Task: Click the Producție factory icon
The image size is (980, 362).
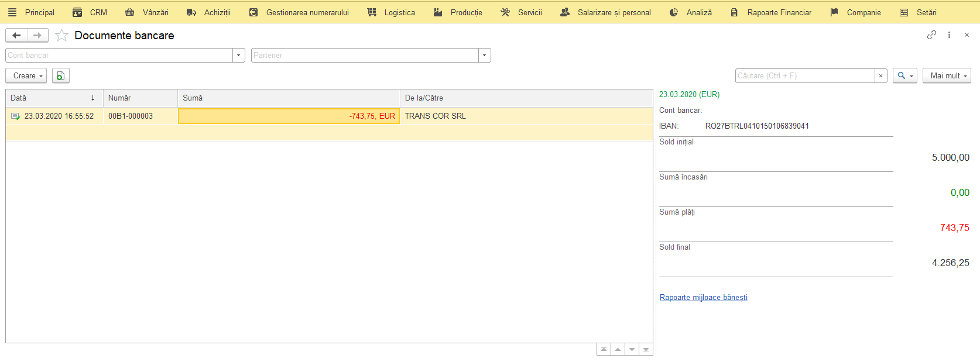Action: [438, 12]
